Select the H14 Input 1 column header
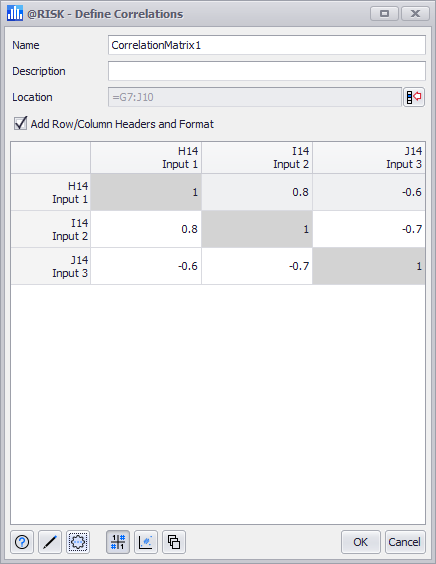This screenshot has height=564, width=436. point(146,158)
